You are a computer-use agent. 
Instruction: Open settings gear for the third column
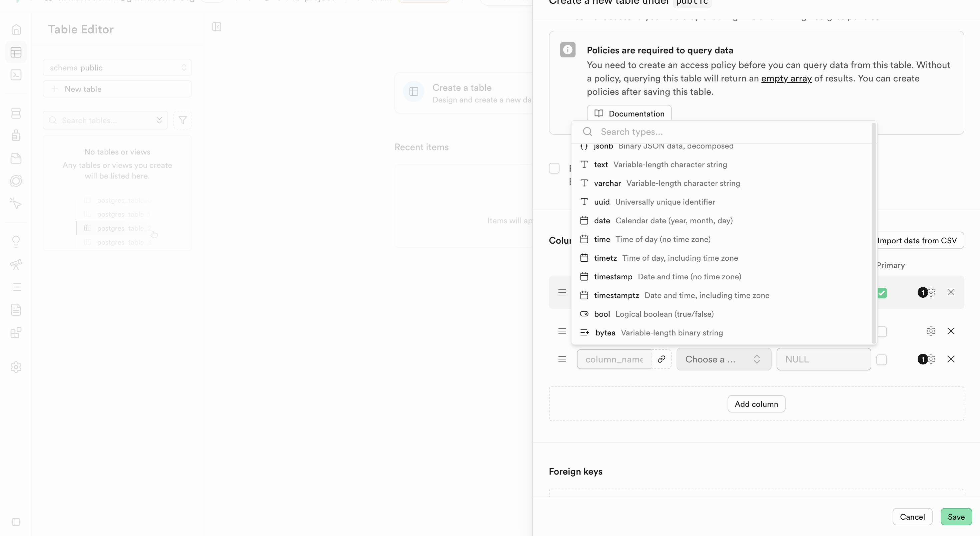[x=931, y=359]
